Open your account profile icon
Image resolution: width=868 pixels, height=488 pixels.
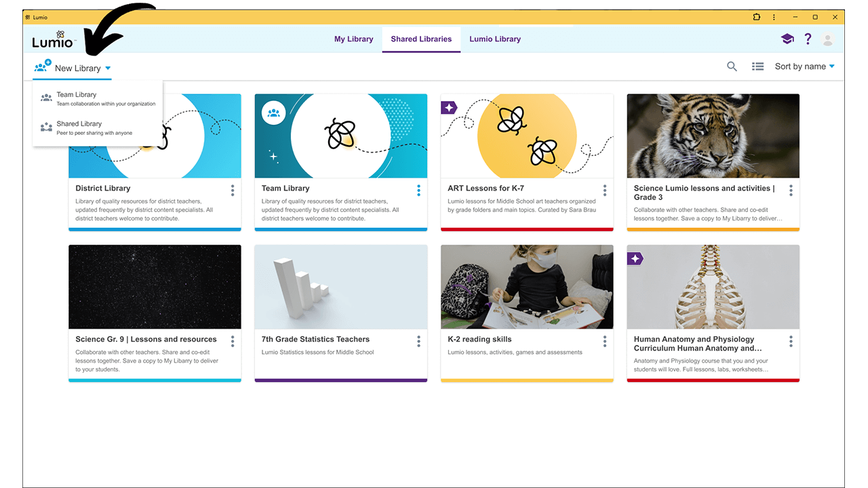click(828, 39)
